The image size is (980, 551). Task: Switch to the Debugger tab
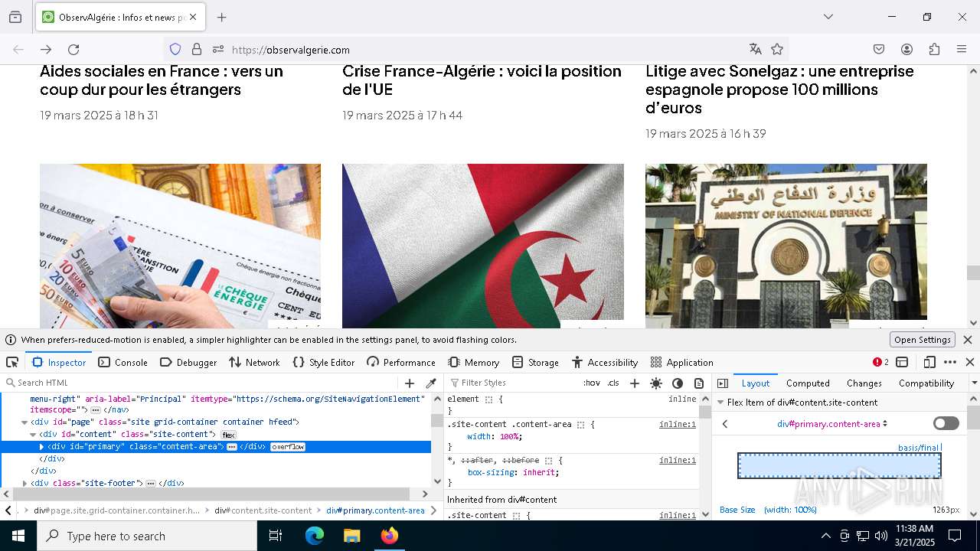[188, 362]
